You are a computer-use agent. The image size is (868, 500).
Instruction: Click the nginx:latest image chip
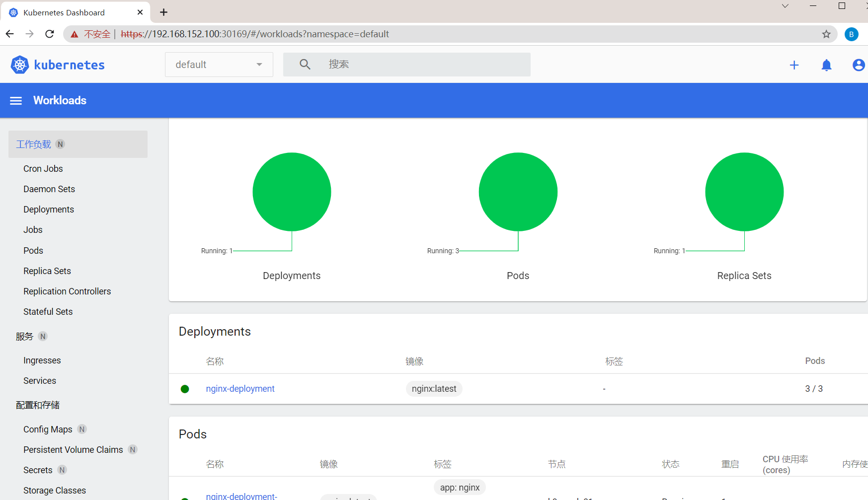(434, 389)
